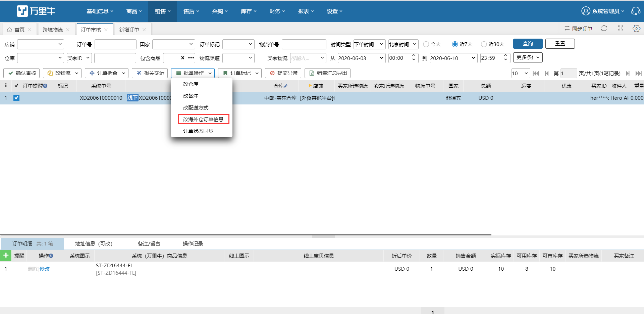Image resolution: width=644 pixels, height=314 pixels.
Task: Close the 订单审核 tab
Action: pyautogui.click(x=106, y=30)
